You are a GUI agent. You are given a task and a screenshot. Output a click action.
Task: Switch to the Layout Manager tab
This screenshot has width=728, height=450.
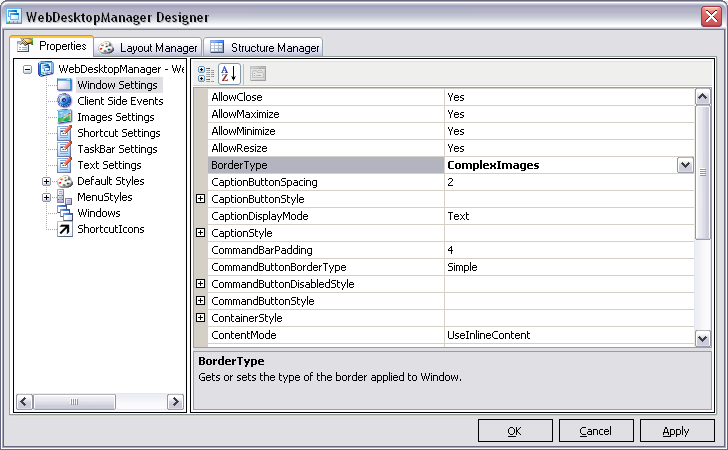148,47
